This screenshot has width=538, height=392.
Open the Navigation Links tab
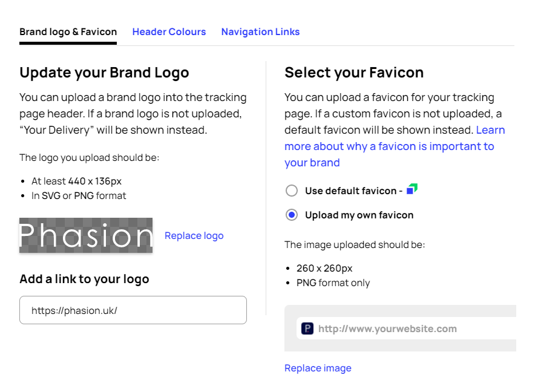[260, 31]
